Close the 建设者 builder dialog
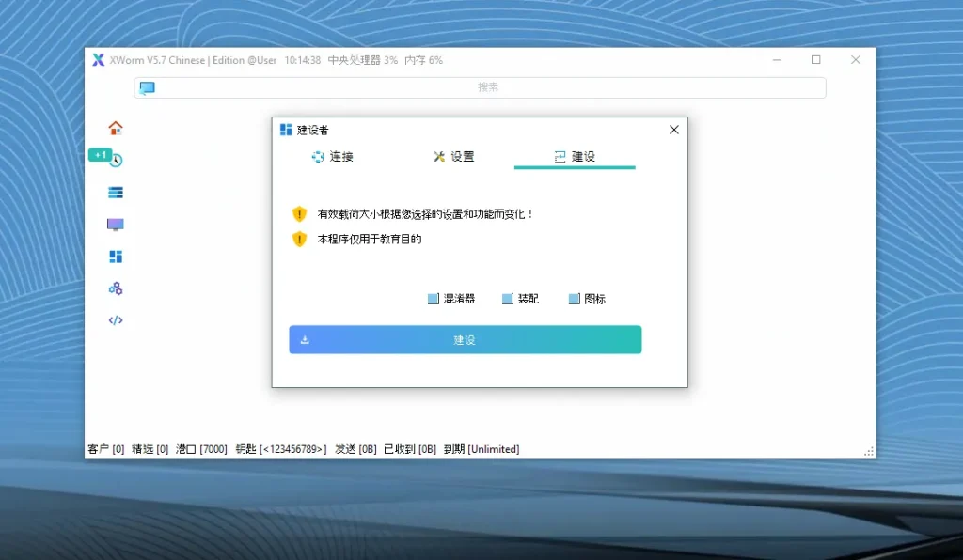This screenshot has height=560, width=963. [x=673, y=130]
